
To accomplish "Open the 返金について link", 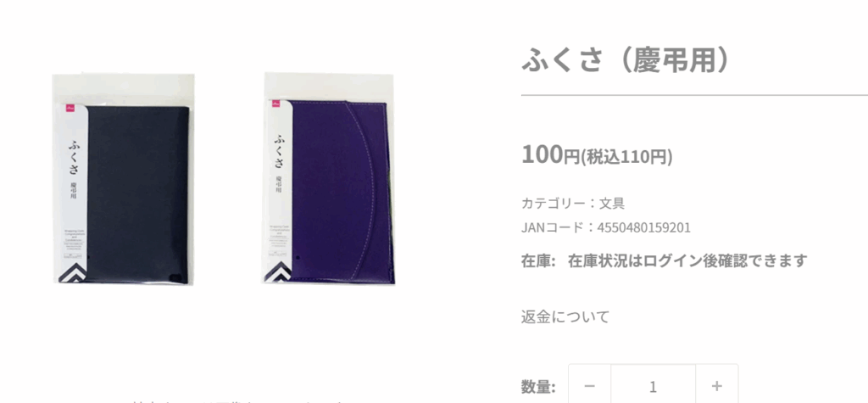I will pos(565,317).
